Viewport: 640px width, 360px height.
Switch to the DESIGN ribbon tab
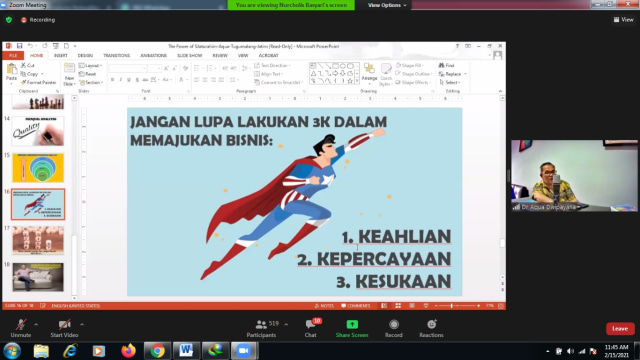[x=85, y=56]
